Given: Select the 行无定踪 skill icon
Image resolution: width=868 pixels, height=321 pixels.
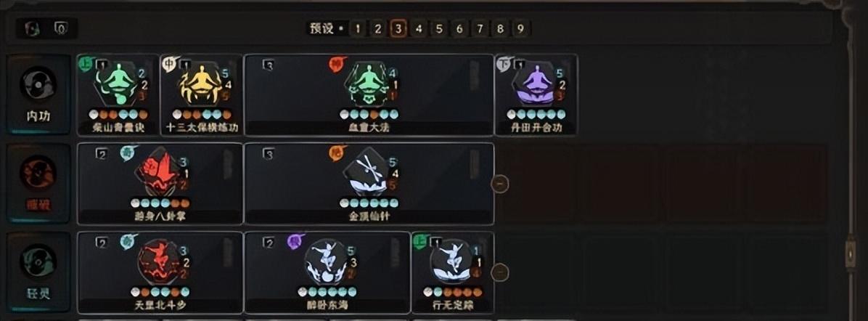Looking at the screenshot, I should 452,262.
